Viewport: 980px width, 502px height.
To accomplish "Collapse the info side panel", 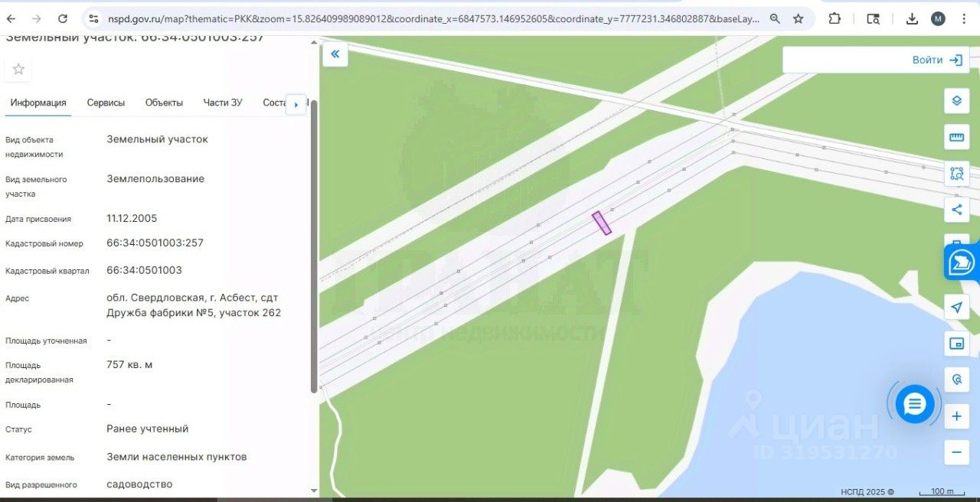I will (x=335, y=54).
